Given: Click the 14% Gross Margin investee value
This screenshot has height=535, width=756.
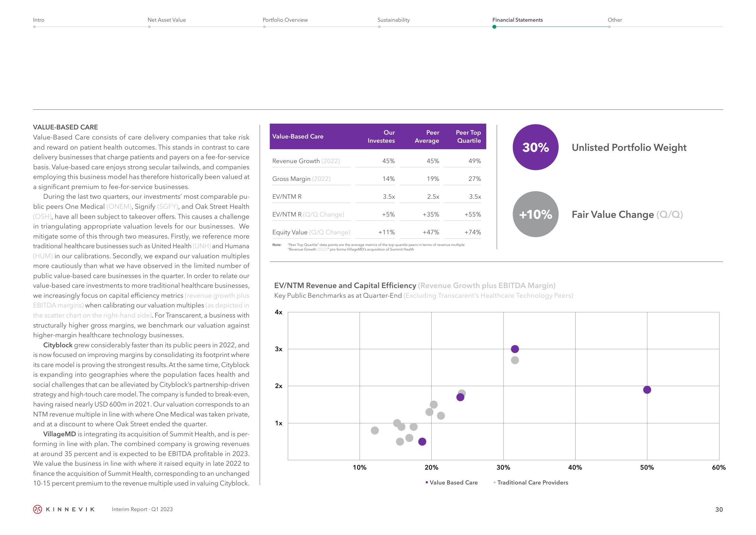Looking at the screenshot, I should (x=389, y=179).
